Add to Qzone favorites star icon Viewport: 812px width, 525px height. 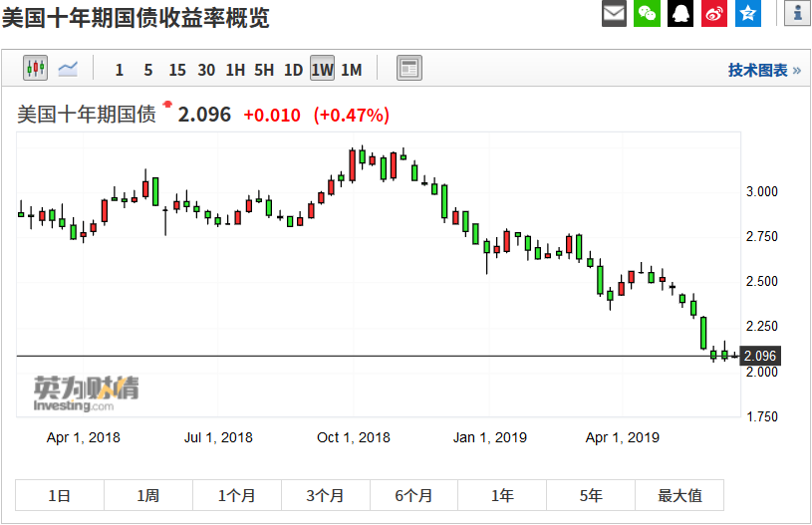748,12
